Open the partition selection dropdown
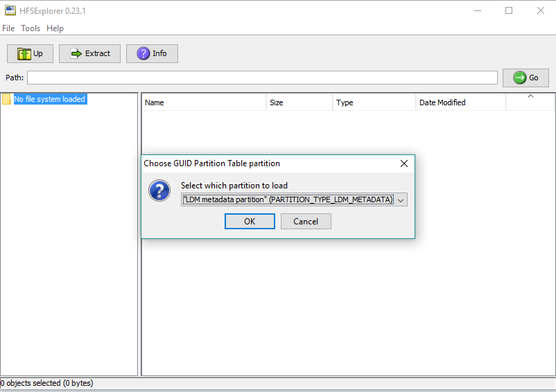 294,199
